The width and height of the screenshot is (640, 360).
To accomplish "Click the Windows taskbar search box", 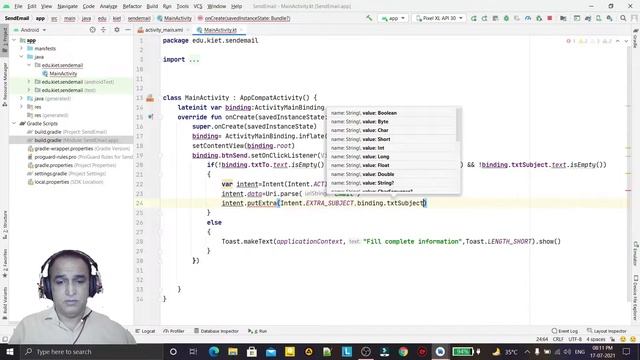I will 91,351.
